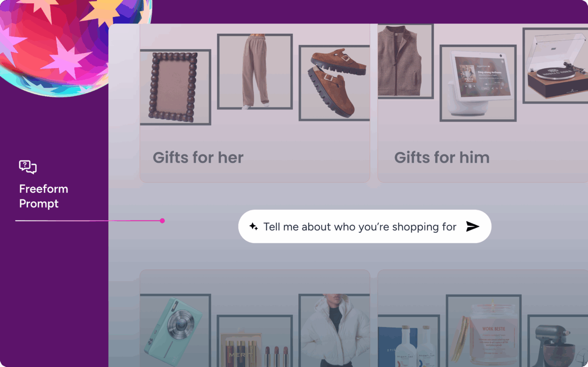588x367 pixels.
Task: Select the tweed vest product image
Action: [x=405, y=61]
